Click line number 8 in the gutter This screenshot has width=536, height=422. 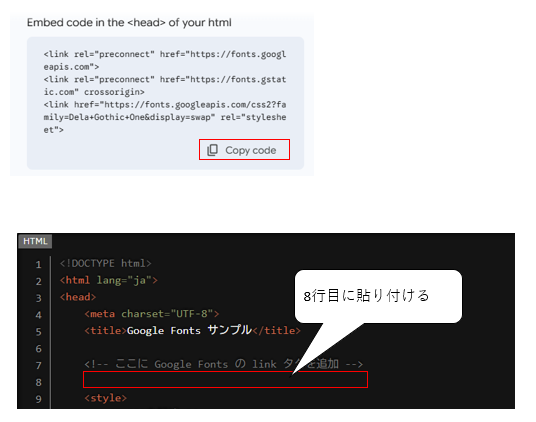tap(39, 382)
